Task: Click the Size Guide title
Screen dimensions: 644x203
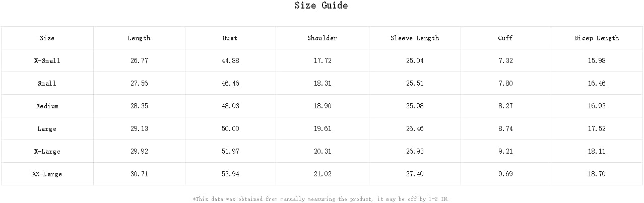Action: pos(321,6)
